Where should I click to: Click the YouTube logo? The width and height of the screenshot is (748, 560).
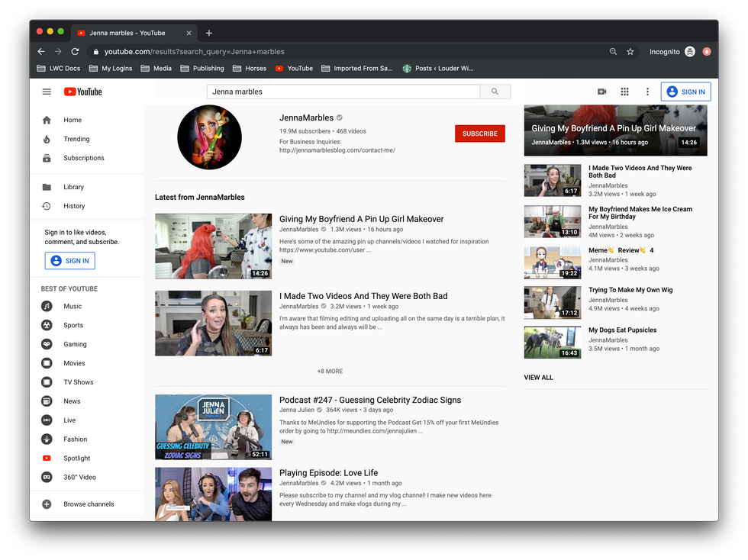(83, 92)
